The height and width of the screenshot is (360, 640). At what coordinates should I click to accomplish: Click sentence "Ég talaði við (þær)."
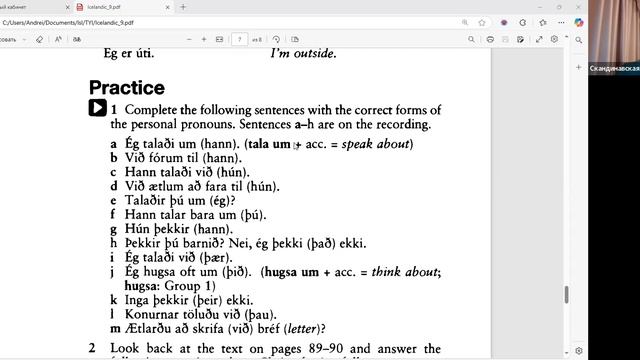coord(178,258)
